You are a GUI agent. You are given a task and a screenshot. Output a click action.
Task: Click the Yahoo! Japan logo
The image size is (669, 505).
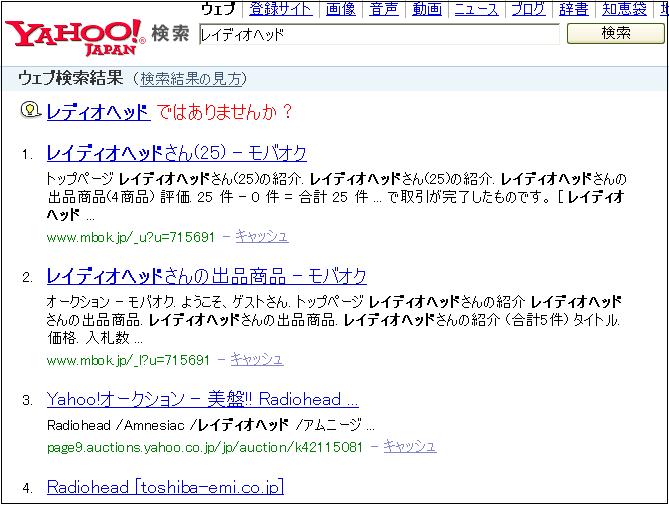[75, 38]
